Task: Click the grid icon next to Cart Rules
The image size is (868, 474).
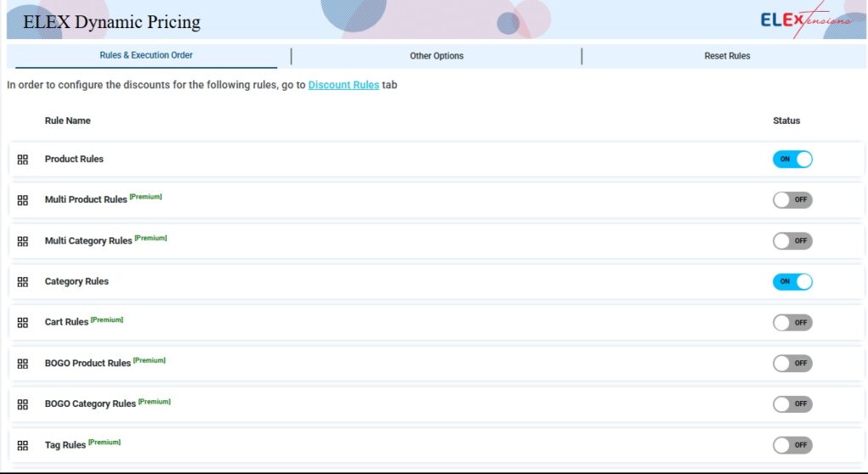Action: pyautogui.click(x=23, y=322)
